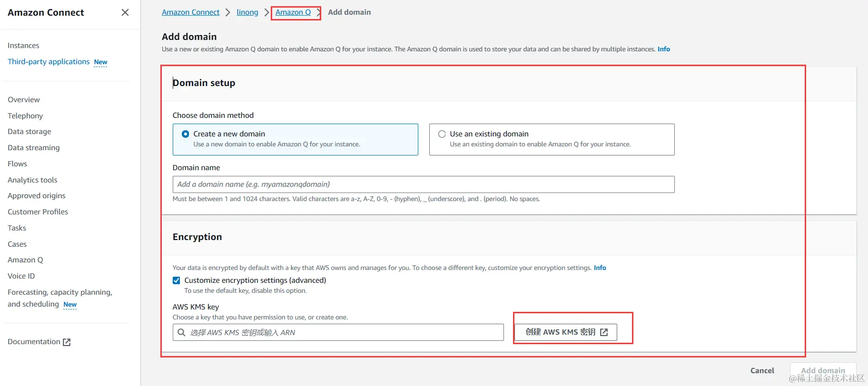Select the Create a new domain radio
This screenshot has height=386, width=868.
pos(186,134)
